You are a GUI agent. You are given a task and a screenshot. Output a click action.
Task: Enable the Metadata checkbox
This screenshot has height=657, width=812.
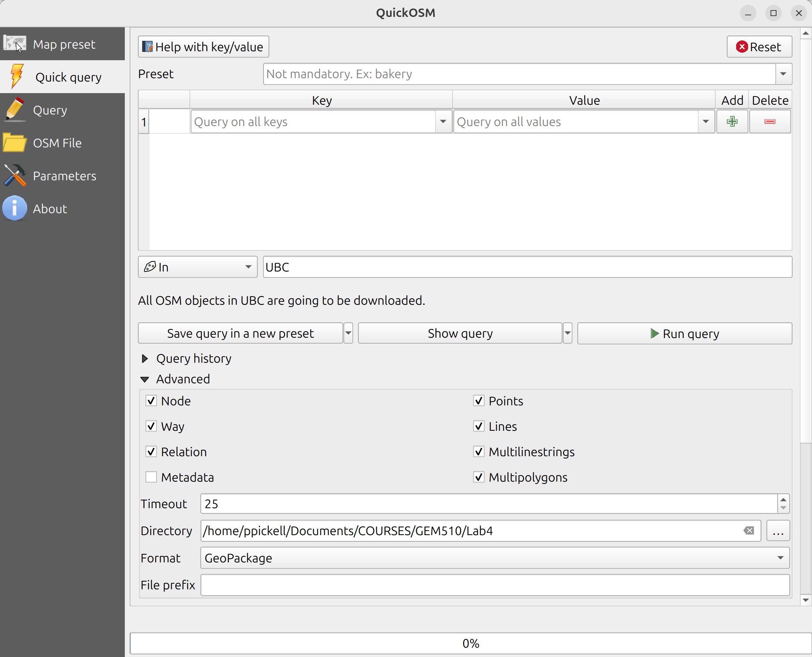point(151,477)
